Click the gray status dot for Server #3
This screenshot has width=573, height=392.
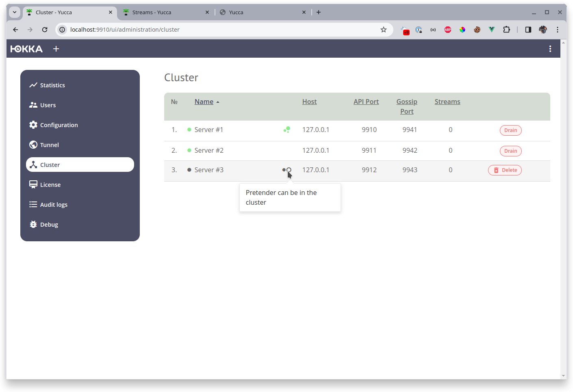coord(189,170)
